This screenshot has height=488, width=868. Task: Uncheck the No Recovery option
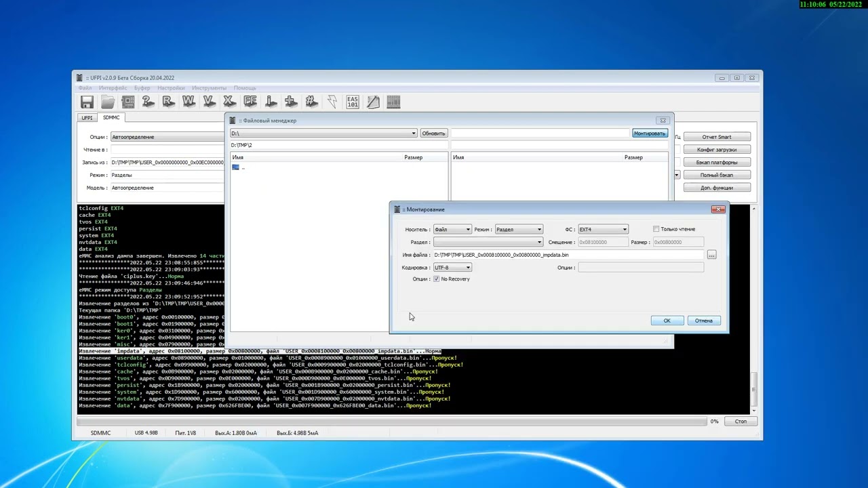pyautogui.click(x=437, y=279)
